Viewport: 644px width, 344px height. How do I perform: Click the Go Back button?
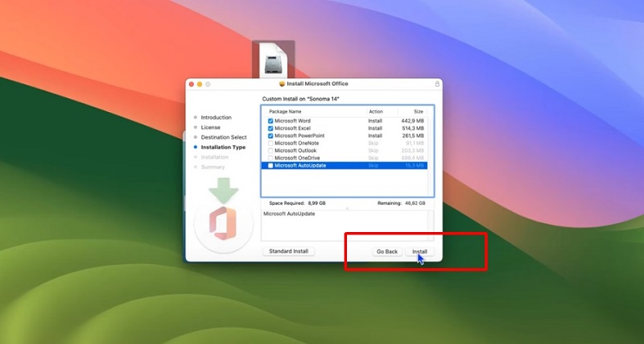[387, 251]
